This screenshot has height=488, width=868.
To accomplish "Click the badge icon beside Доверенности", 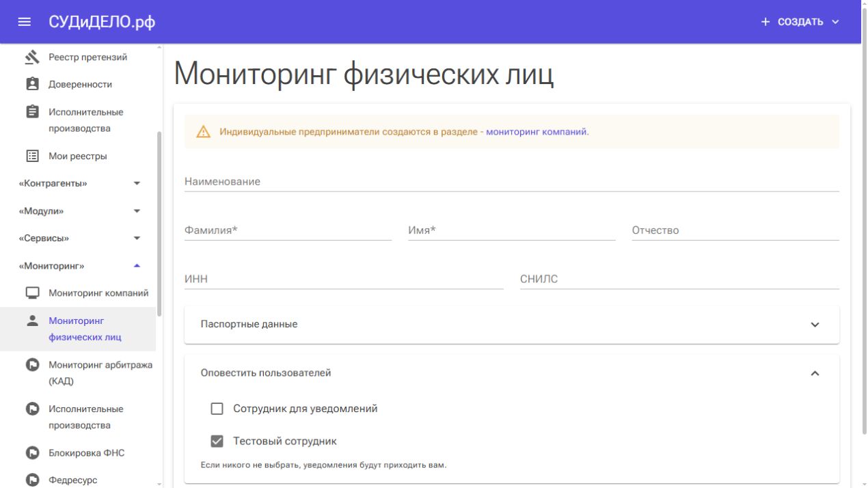I will 32,84.
